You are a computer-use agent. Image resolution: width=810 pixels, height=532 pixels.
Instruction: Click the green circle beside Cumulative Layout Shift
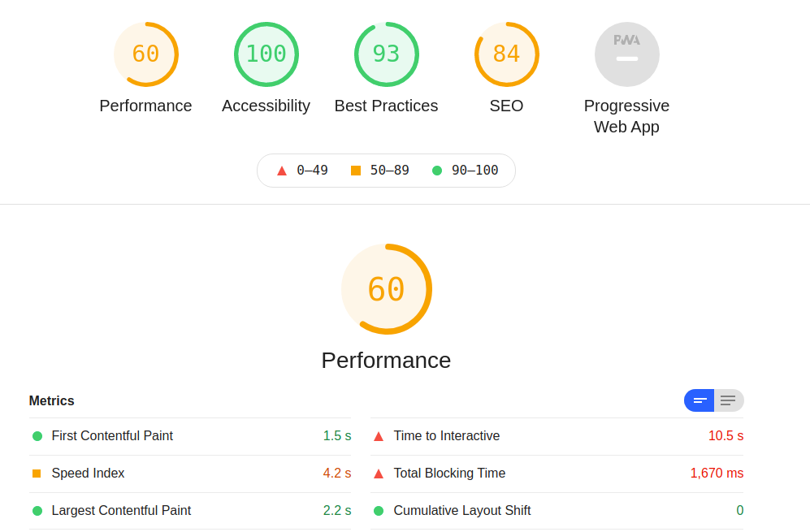tap(379, 511)
